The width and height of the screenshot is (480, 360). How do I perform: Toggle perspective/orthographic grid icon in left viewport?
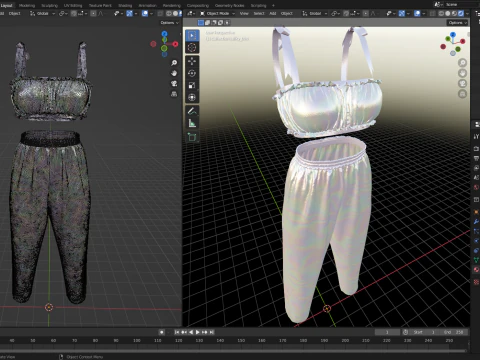click(174, 94)
